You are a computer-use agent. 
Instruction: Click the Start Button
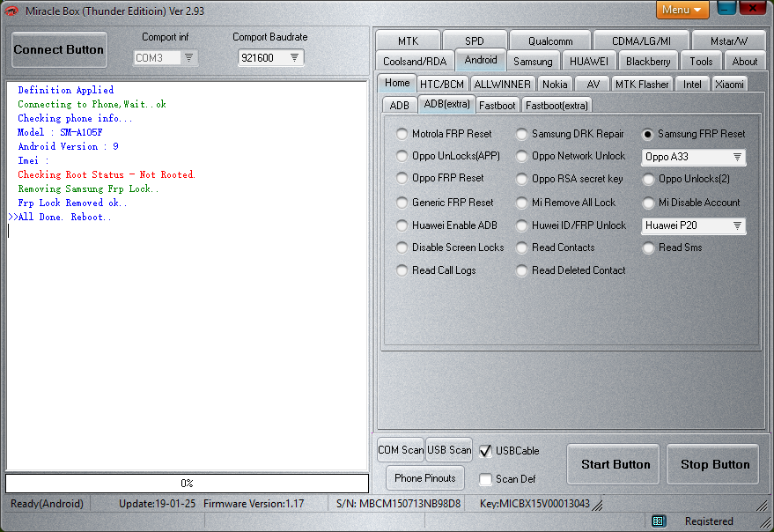click(613, 464)
